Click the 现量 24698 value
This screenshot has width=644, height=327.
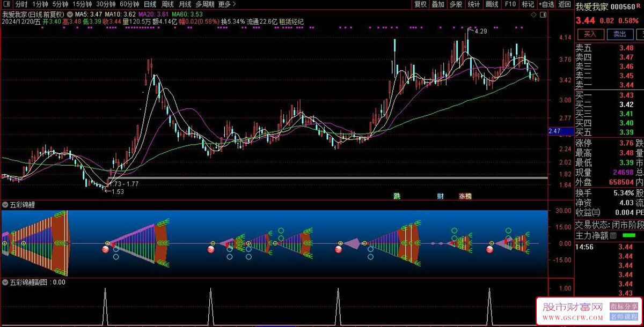tap(623, 173)
